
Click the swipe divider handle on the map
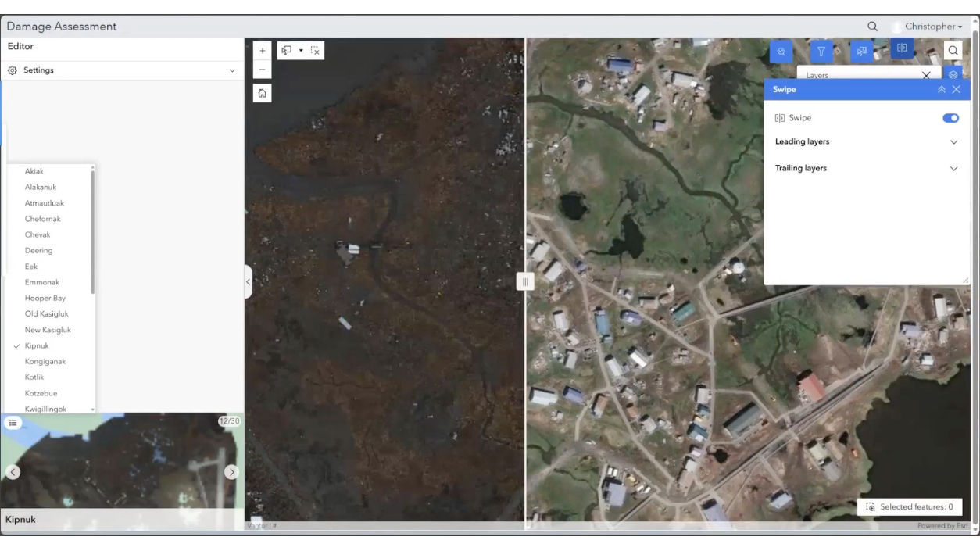point(524,281)
